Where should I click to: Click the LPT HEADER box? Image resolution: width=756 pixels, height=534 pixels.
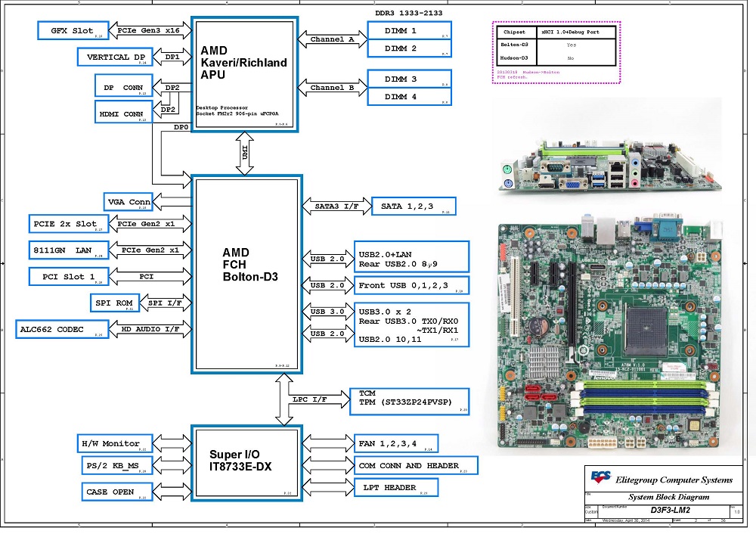396,487
